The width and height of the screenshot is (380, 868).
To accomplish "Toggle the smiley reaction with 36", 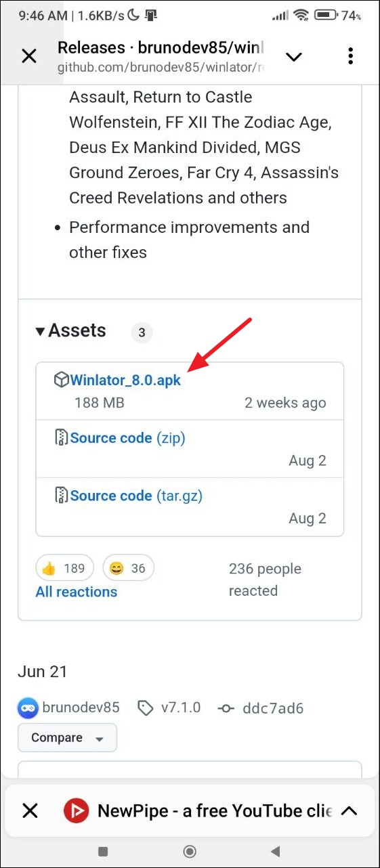I will [128, 568].
